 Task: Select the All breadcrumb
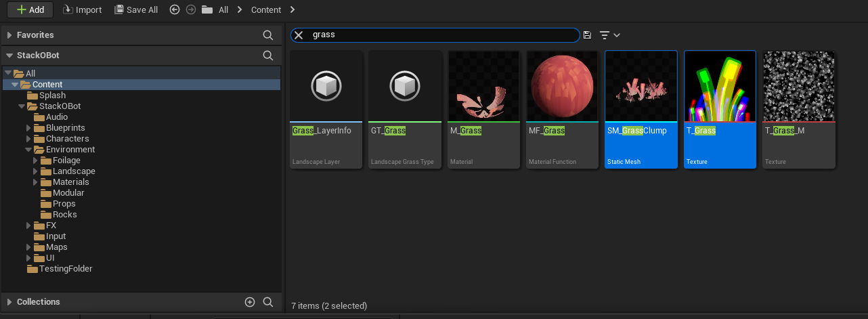pos(223,9)
